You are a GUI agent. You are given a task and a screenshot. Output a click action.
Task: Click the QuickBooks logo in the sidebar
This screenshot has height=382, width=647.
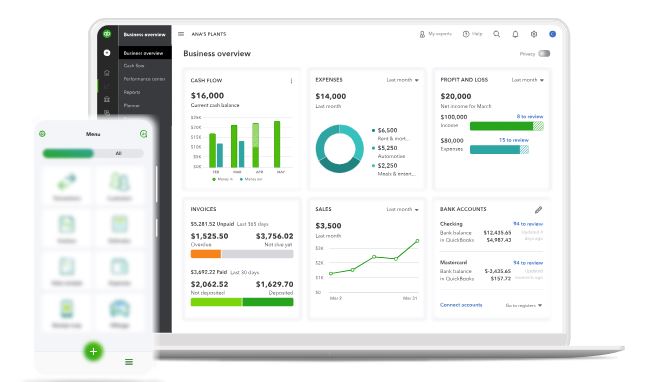click(107, 33)
